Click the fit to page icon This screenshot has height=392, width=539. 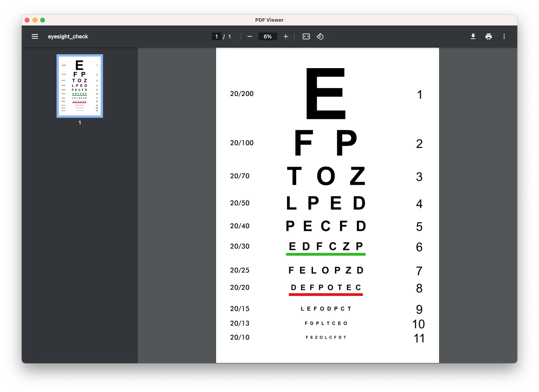click(306, 36)
